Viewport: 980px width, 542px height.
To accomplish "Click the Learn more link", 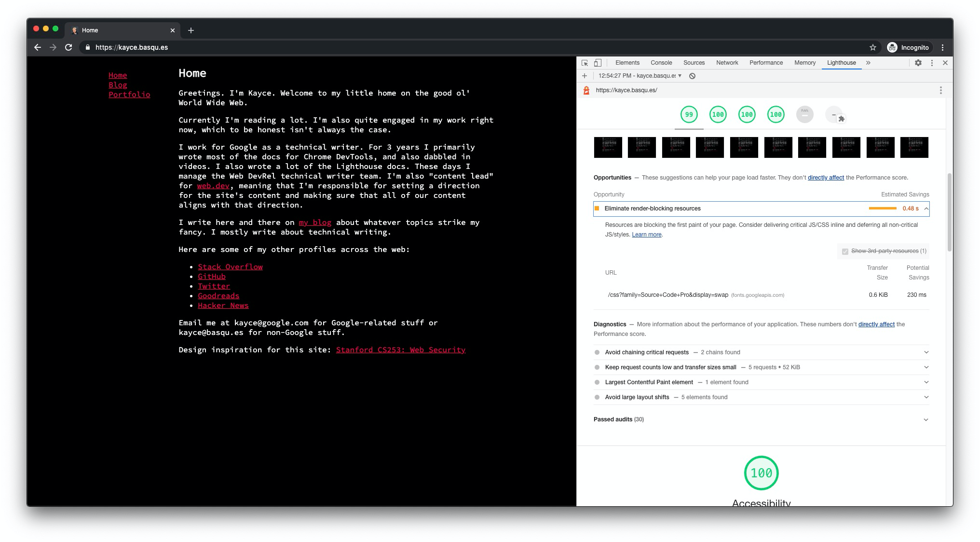I will pos(646,234).
